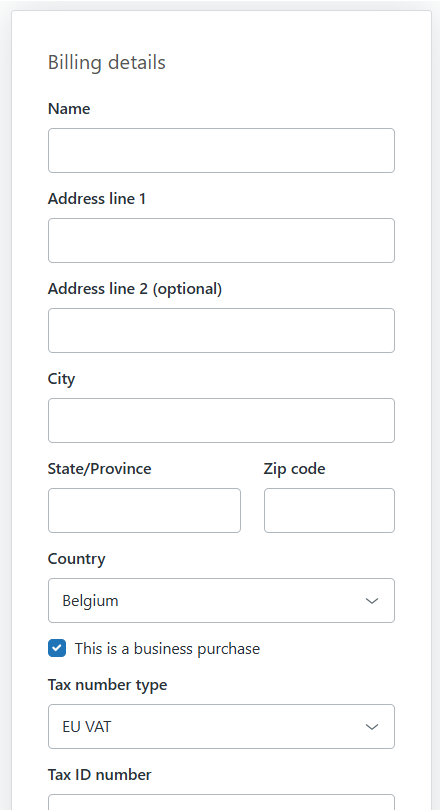The height and width of the screenshot is (810, 440).
Task: Uncheck the blue business purchase checkbox
Action: click(x=57, y=648)
